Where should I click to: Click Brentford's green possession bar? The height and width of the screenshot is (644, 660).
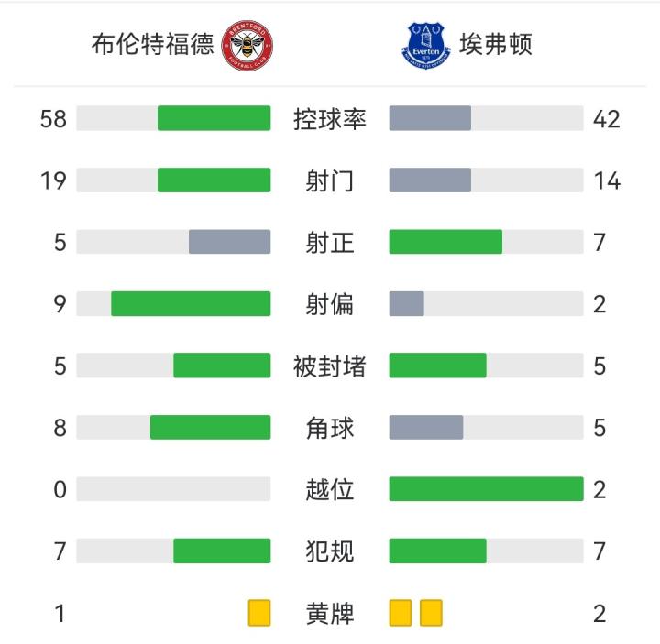click(214, 119)
